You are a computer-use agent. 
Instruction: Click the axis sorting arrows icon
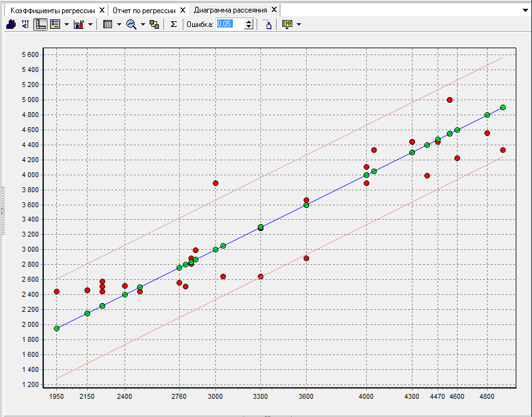point(26,24)
